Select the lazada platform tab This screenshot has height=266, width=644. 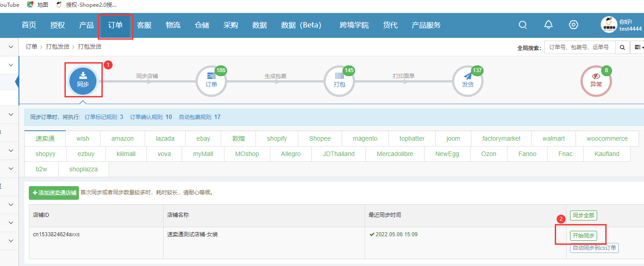[165, 138]
